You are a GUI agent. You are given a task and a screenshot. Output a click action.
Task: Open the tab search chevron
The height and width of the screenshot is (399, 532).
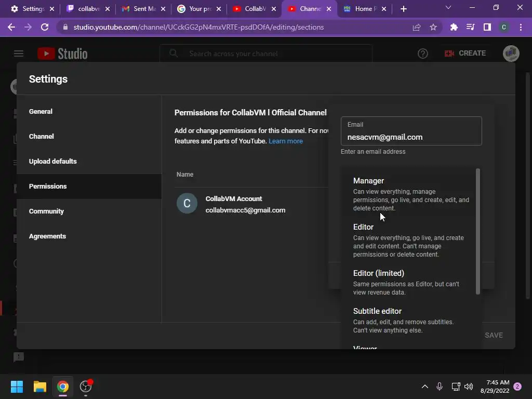[448, 7]
